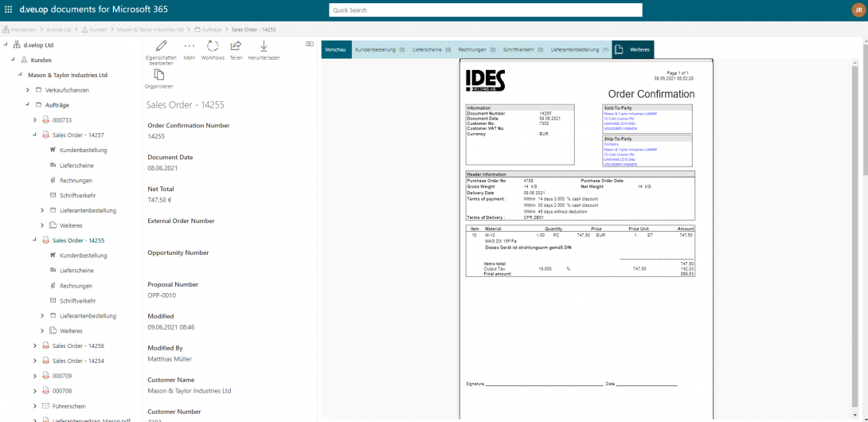This screenshot has height=422, width=868.
Task: Collapse the d.velop Ltd root node
Action: click(x=5, y=45)
